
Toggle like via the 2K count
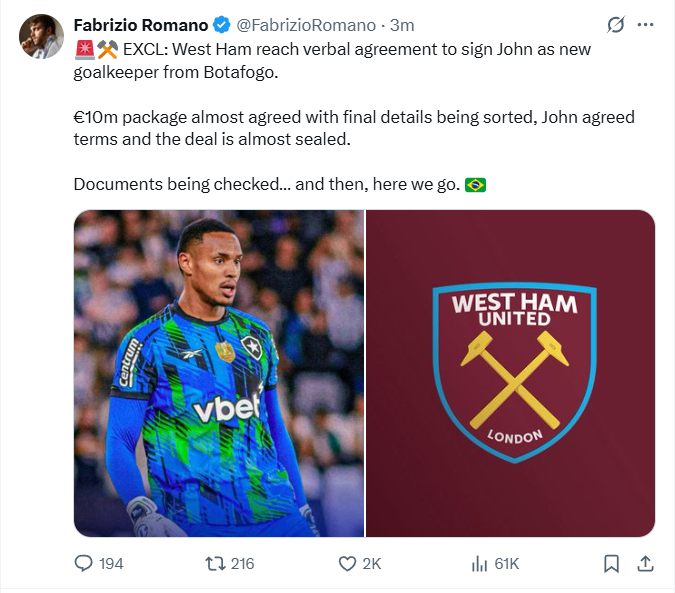pyautogui.click(x=371, y=564)
